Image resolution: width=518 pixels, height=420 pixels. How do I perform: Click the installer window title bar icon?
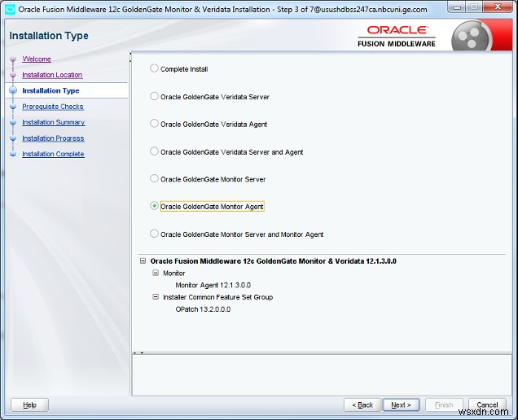click(11, 9)
